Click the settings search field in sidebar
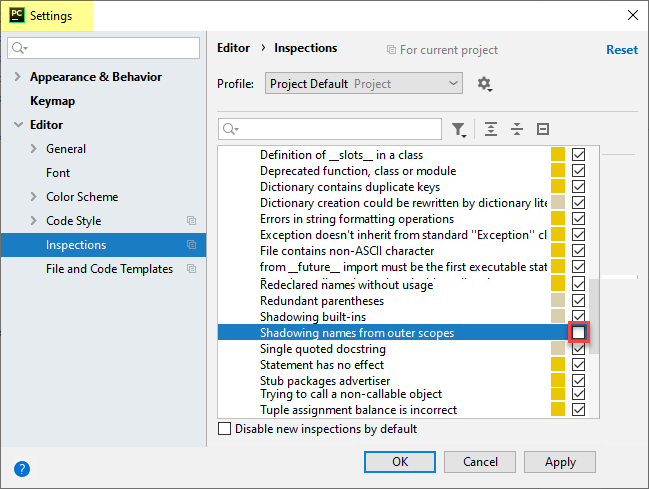This screenshot has height=489, width=649. (104, 48)
